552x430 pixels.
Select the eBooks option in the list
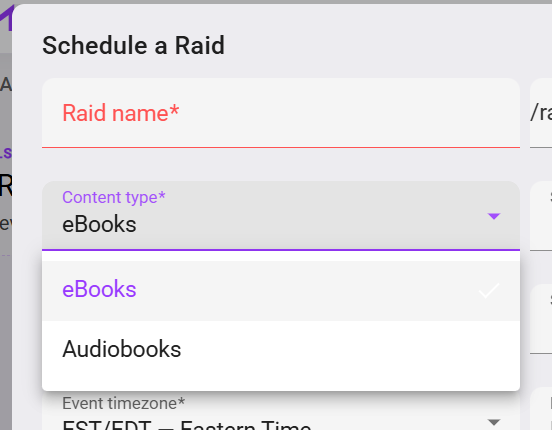click(281, 291)
